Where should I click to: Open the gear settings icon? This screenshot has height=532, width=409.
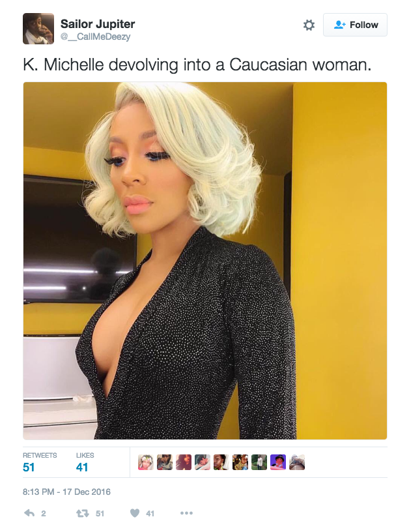309,25
